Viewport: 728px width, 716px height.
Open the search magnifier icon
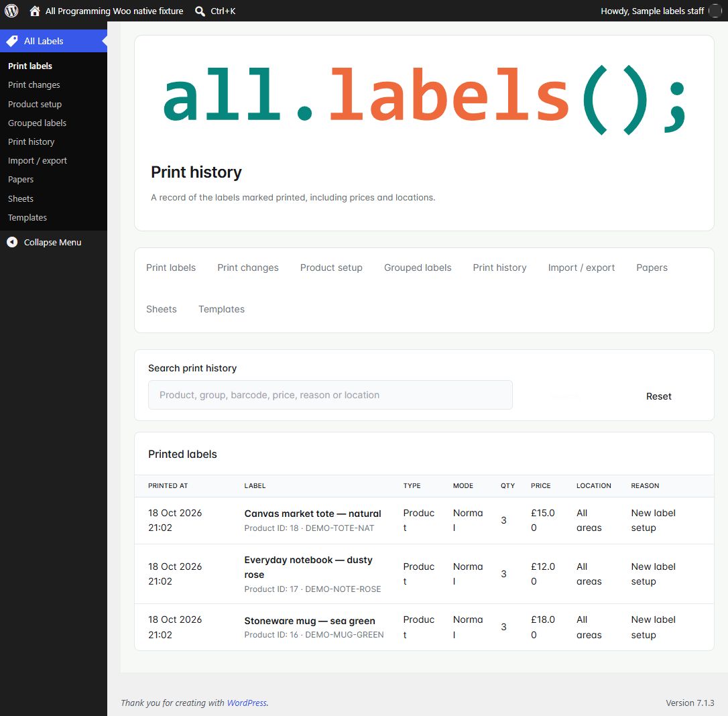200,11
